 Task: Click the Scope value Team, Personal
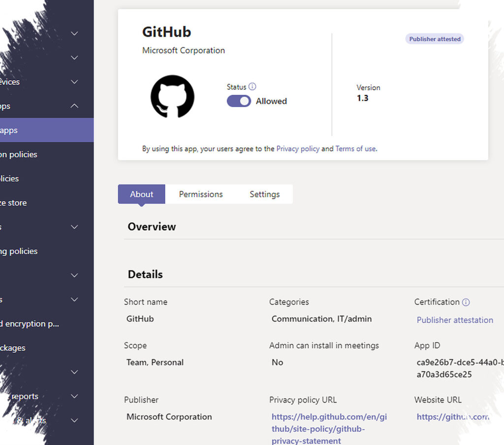(155, 362)
